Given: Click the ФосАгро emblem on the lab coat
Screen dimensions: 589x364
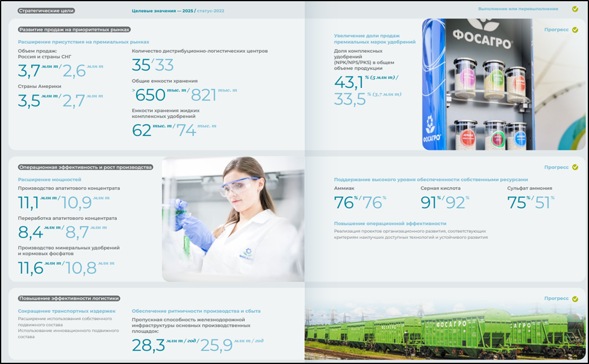Looking at the screenshot, I should click(x=246, y=255).
